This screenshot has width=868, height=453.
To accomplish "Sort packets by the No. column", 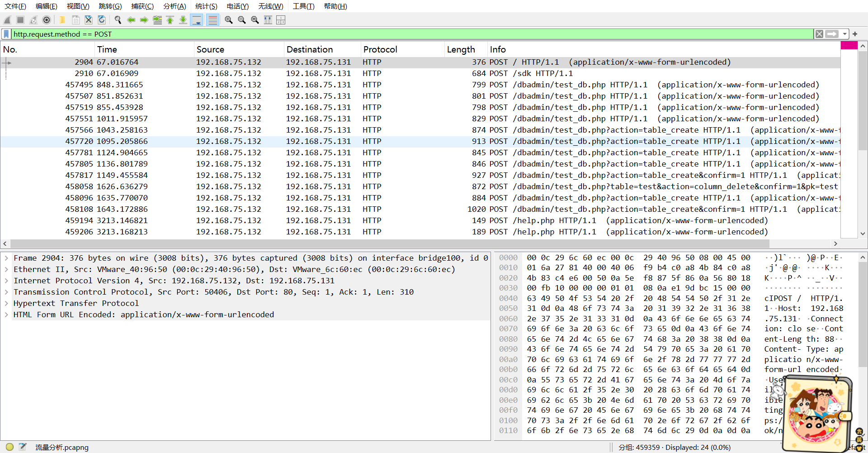I will (x=47, y=49).
